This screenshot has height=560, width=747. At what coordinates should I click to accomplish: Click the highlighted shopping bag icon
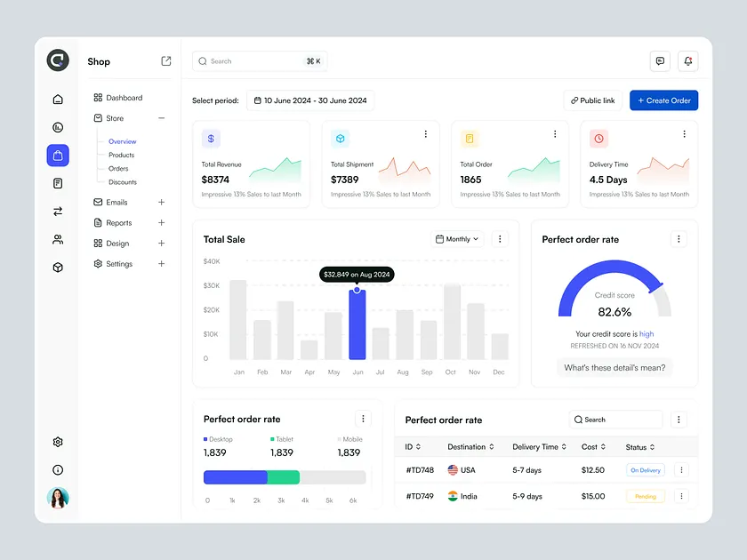(57, 156)
